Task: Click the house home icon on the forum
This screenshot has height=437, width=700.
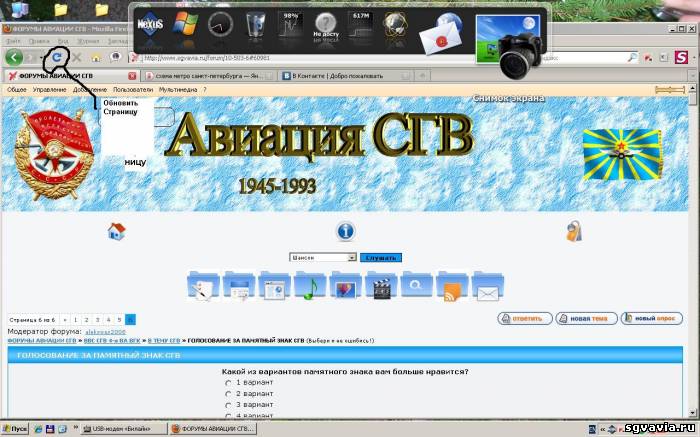Action: coord(117,232)
